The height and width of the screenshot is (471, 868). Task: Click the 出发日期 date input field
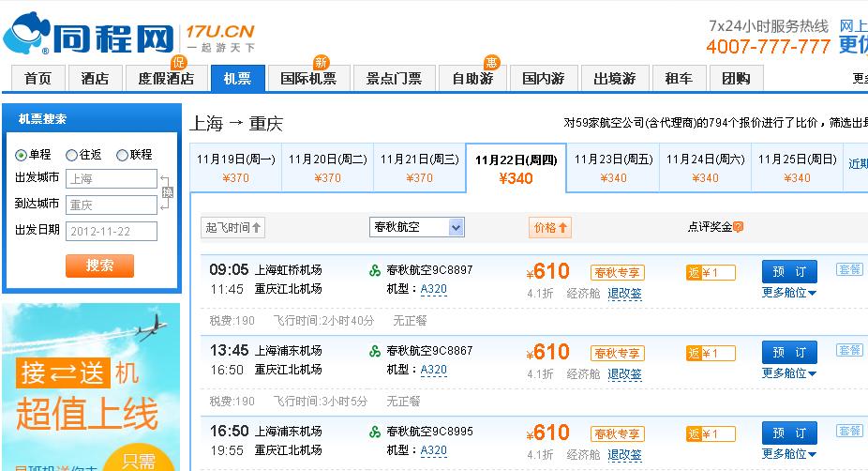pos(111,231)
